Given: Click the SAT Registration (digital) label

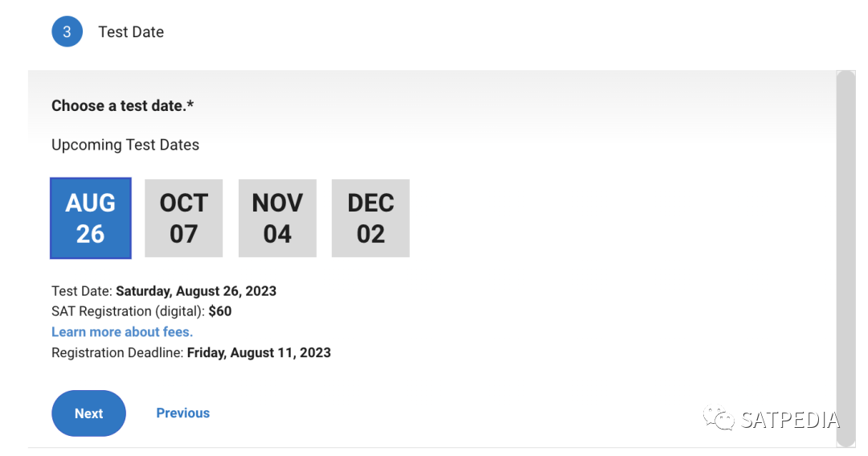Looking at the screenshot, I should tap(128, 311).
